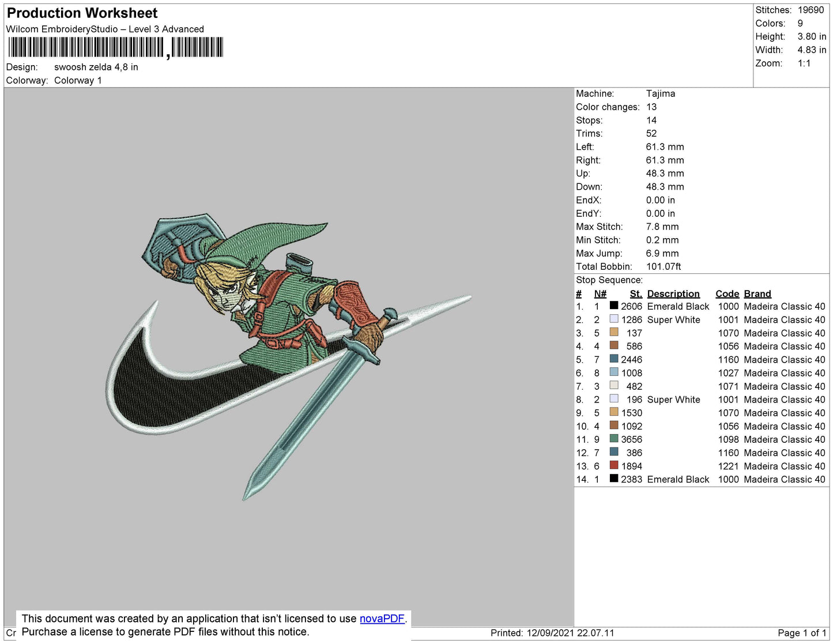
Task: Pick the red swatch beside 1894 stitches
Action: point(614,465)
